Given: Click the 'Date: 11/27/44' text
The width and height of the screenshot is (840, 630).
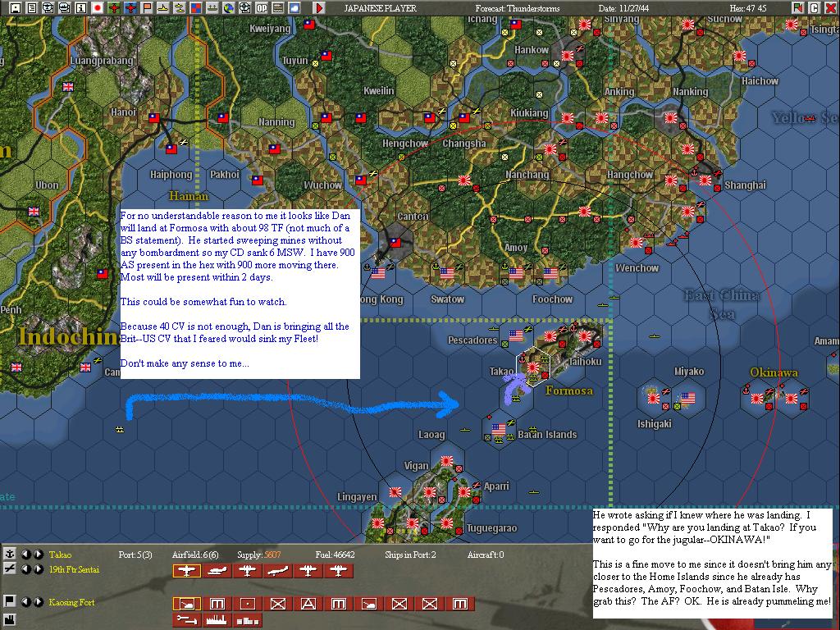Looking at the screenshot, I should coord(626,8).
